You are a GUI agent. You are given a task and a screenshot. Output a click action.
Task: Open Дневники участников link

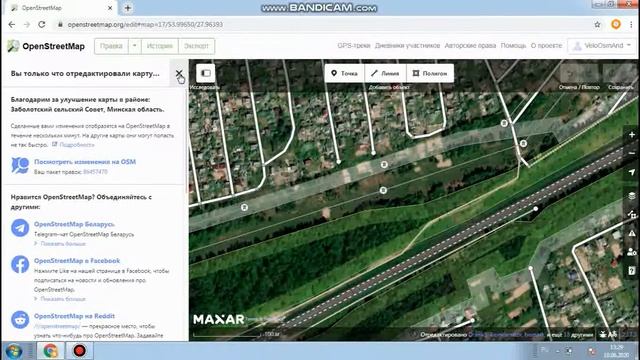[x=407, y=46]
